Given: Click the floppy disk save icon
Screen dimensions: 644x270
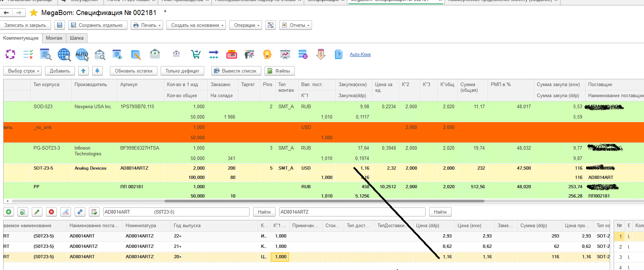Looking at the screenshot, I should click(60, 25).
